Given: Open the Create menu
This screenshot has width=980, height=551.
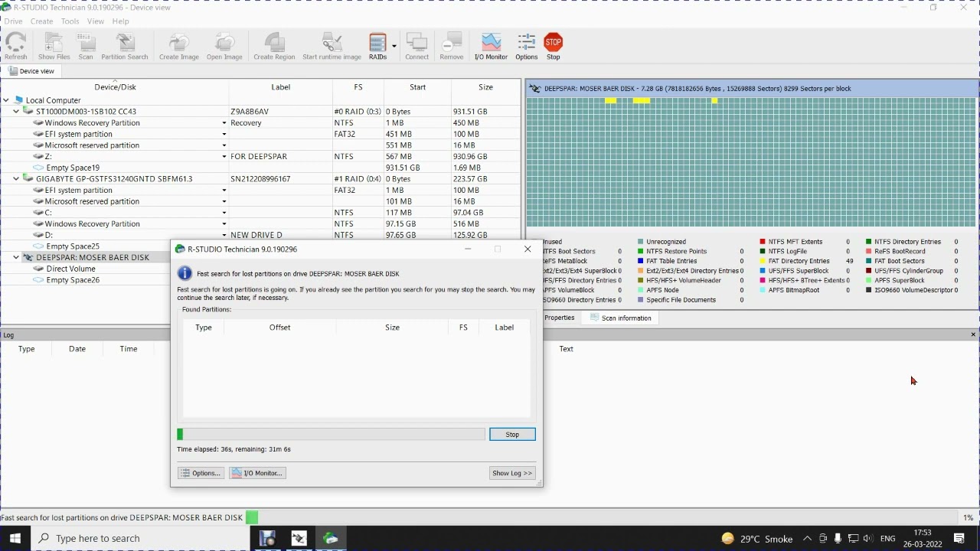Looking at the screenshot, I should click(41, 21).
